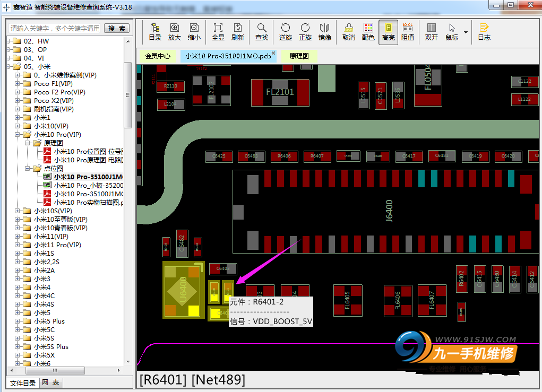542x392 pixels.
Task: Expand the 小米10S(VIP) folder
Action: pos(17,211)
